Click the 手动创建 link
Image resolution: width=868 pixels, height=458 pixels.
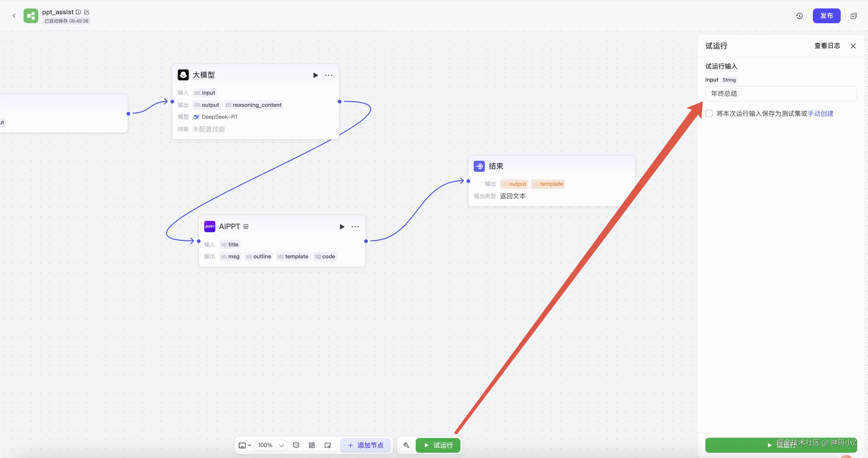click(x=820, y=113)
